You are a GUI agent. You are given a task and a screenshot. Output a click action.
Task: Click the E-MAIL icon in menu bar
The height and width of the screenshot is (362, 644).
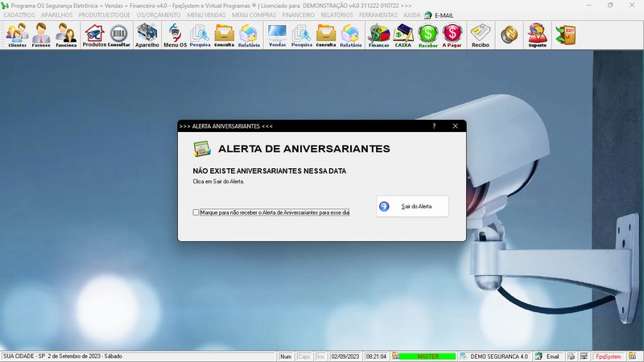tap(428, 15)
